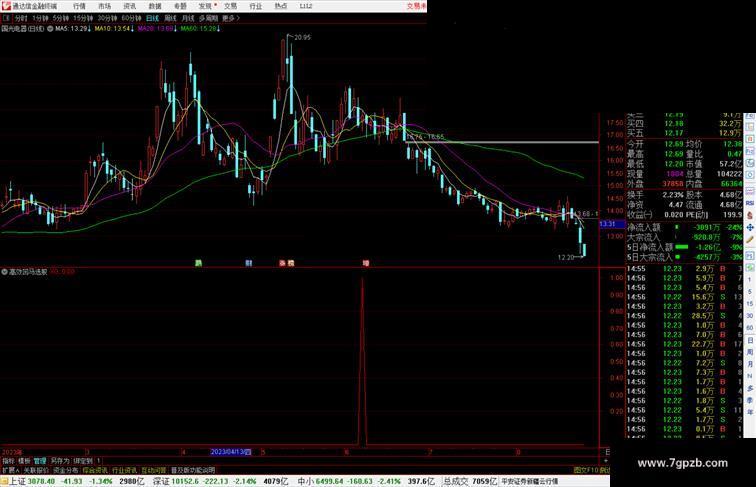Open the 热点 menu

pos(281,6)
